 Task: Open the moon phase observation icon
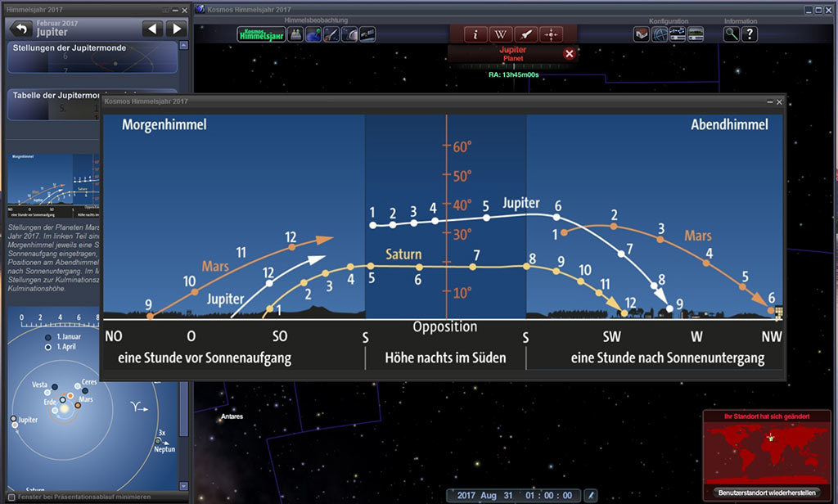tap(349, 34)
